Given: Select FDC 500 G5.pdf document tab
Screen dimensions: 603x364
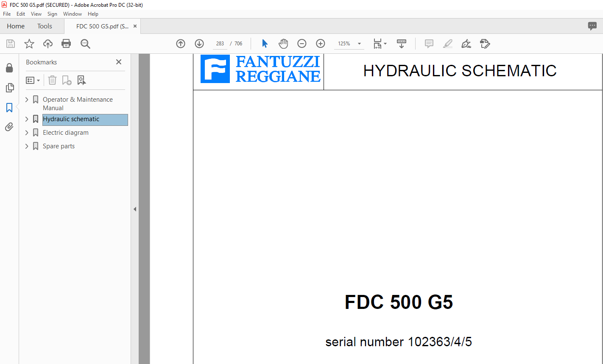Looking at the screenshot, I should pos(102,26).
